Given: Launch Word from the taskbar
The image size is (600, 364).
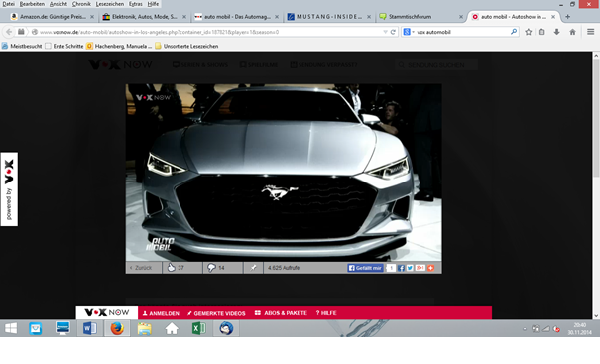Looking at the screenshot, I should 90,328.
